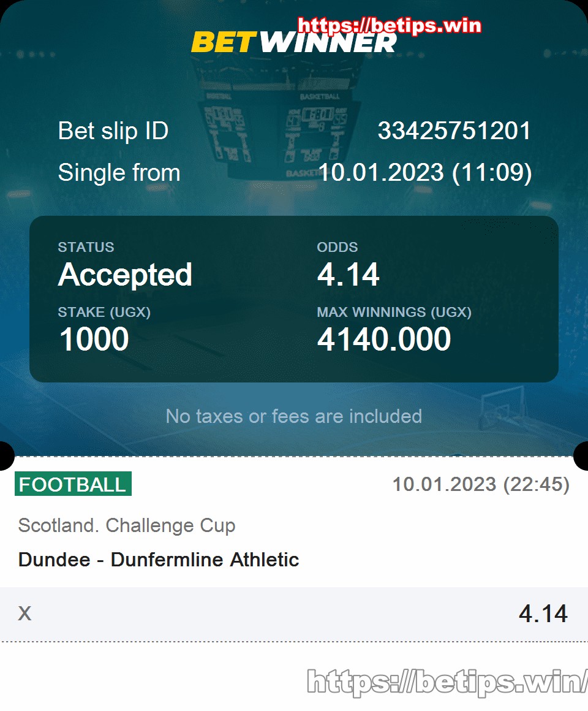
Task: Click the Accepted status text
Action: [126, 275]
